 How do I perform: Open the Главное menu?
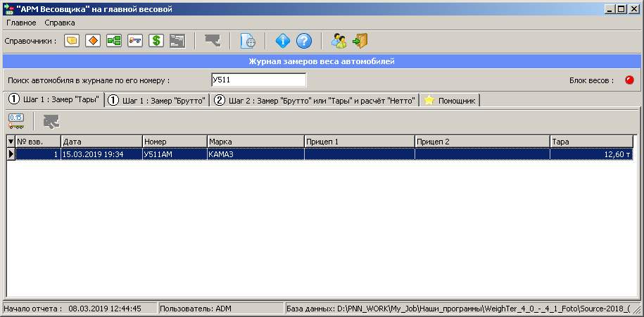(21, 23)
